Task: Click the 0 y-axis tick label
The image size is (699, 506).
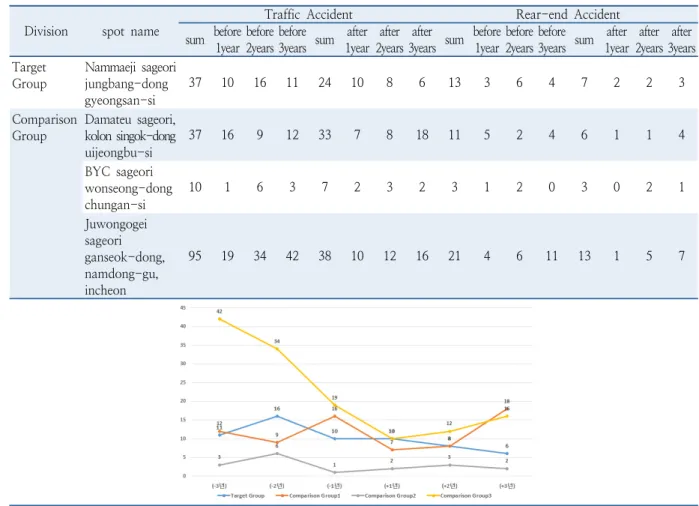Action: tap(184, 476)
